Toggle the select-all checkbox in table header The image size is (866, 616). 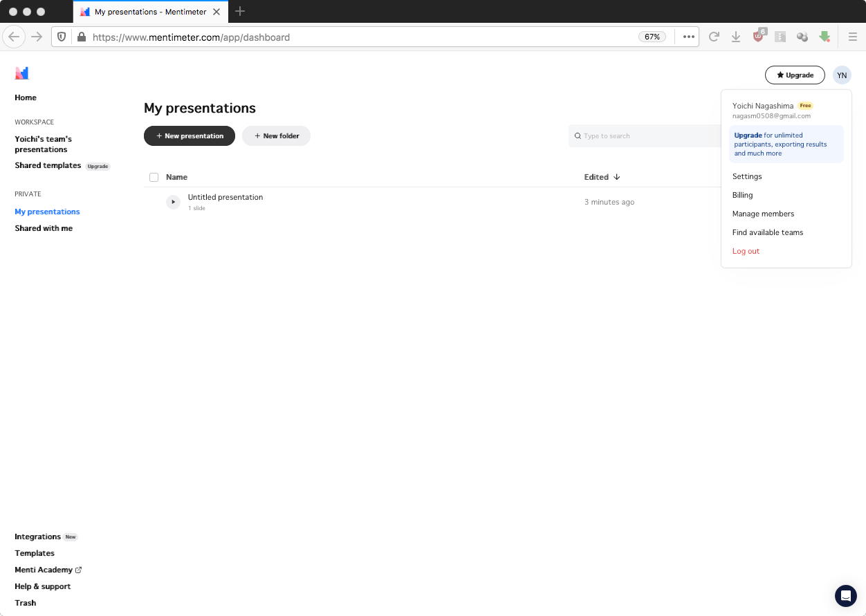pos(154,177)
